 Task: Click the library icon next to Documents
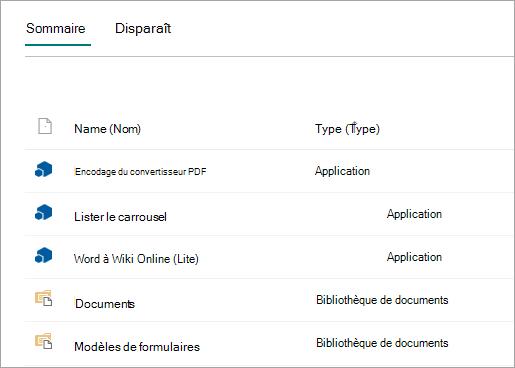(44, 298)
